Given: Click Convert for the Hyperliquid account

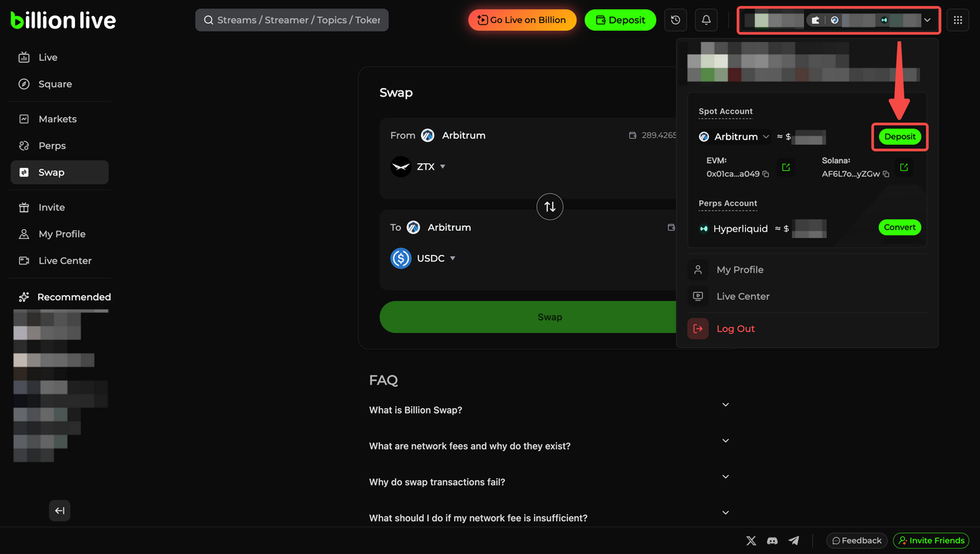Looking at the screenshot, I should (x=899, y=228).
